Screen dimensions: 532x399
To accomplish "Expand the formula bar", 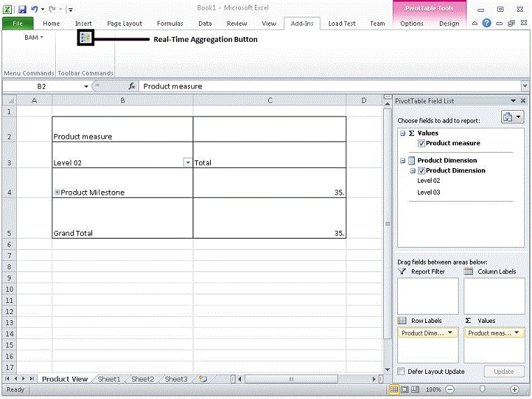I will pos(525,86).
